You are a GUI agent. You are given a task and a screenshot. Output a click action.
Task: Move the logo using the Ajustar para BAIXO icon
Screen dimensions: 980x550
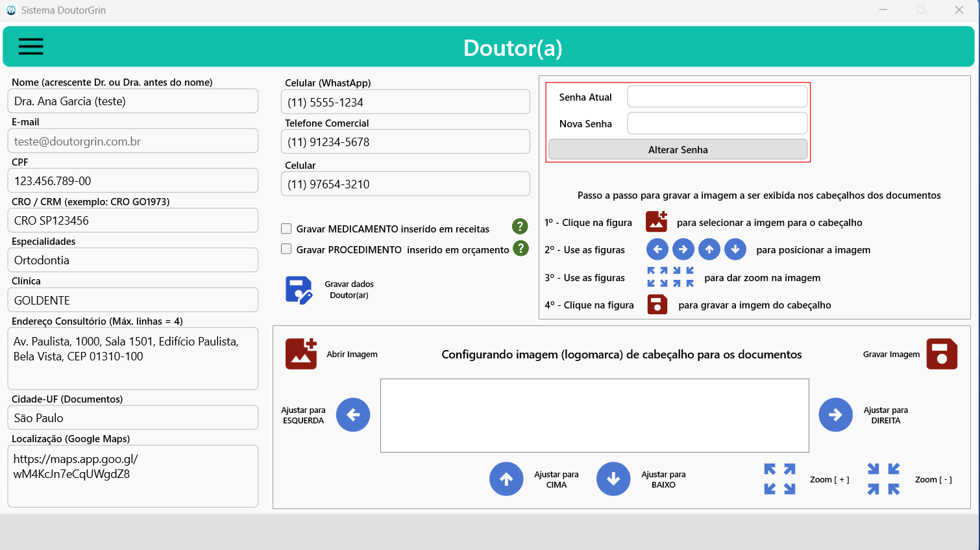tap(613, 479)
